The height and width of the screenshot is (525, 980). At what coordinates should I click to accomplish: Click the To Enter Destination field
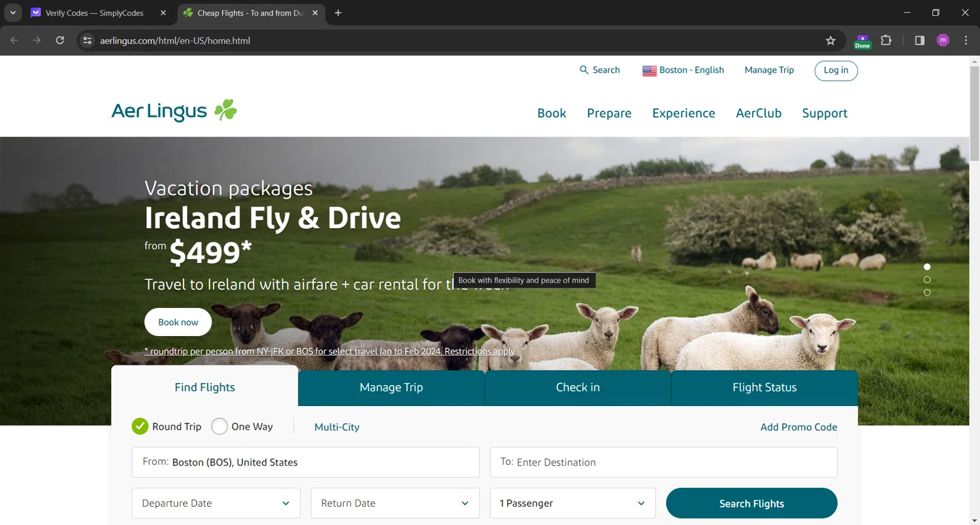[x=664, y=462]
